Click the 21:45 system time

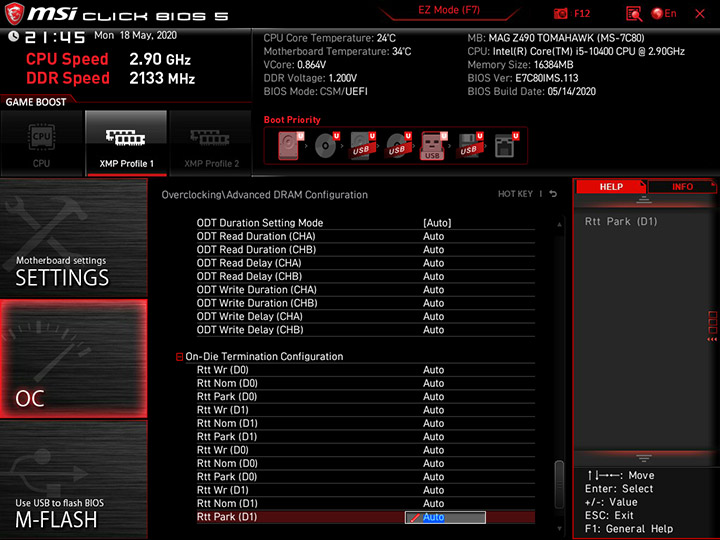[x=55, y=37]
